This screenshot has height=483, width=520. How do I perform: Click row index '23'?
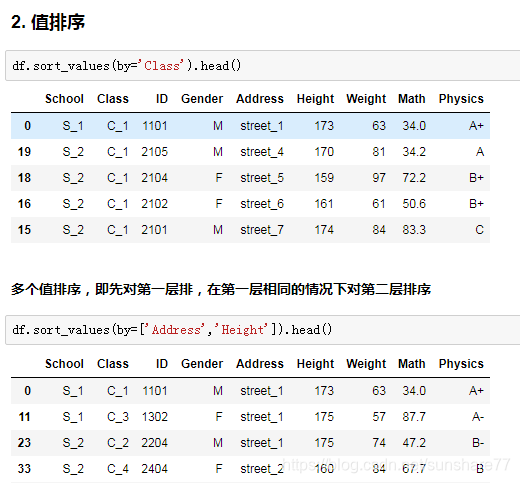pos(24,443)
